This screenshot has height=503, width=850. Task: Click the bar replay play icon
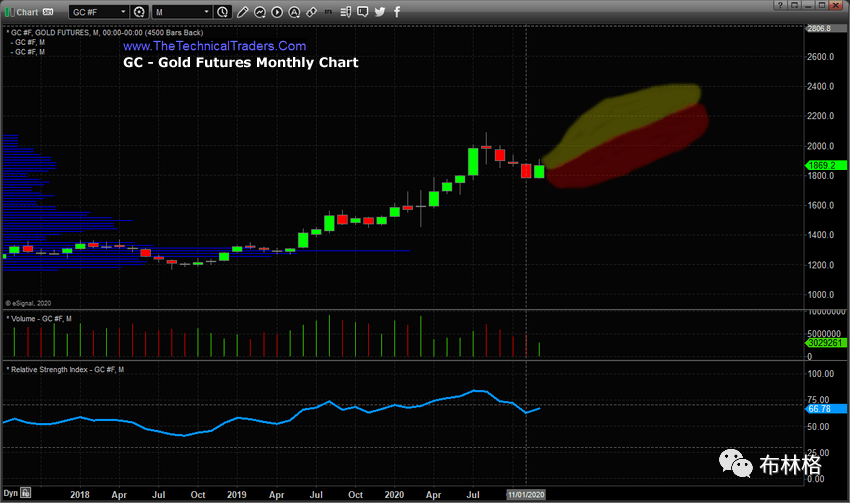[x=277, y=12]
